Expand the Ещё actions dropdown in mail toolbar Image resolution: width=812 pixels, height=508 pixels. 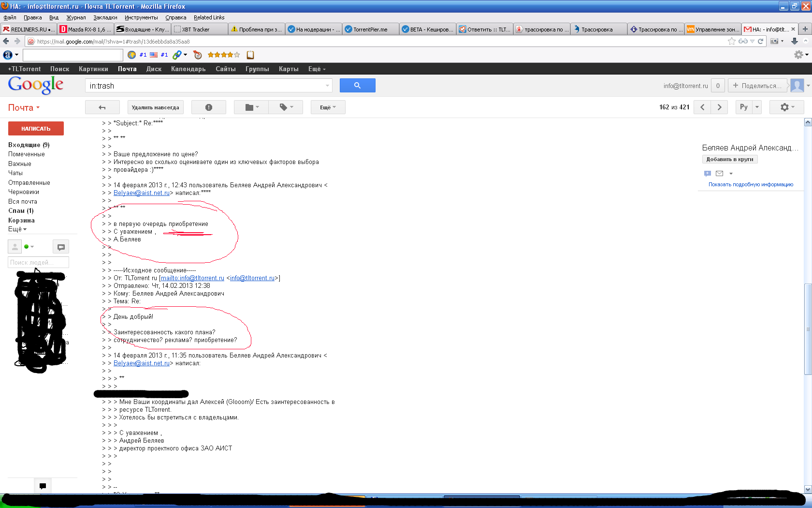[x=328, y=107]
